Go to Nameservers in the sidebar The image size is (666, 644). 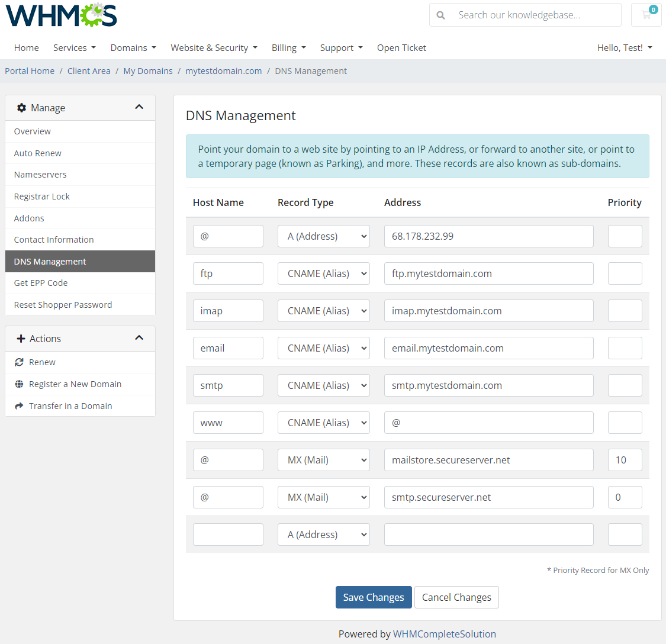[40, 174]
